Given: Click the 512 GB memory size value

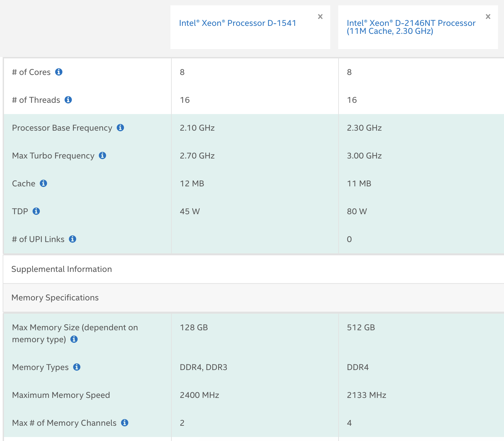Looking at the screenshot, I should pos(361,327).
